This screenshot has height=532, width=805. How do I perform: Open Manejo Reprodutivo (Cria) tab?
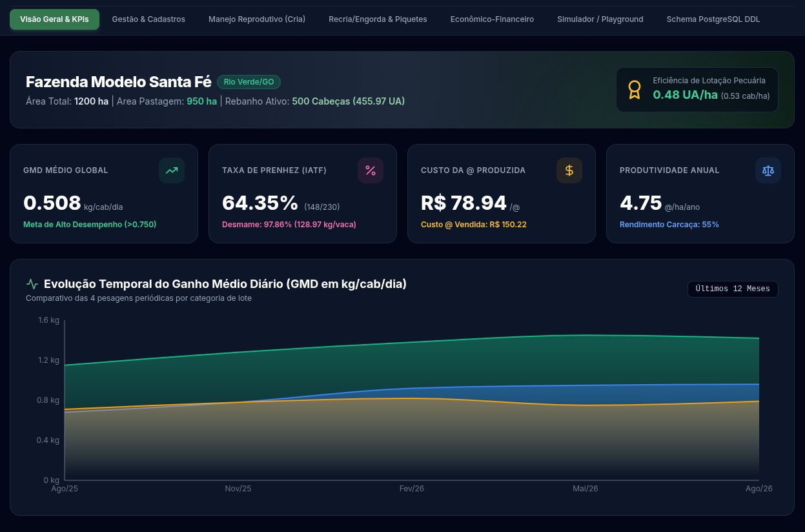257,19
